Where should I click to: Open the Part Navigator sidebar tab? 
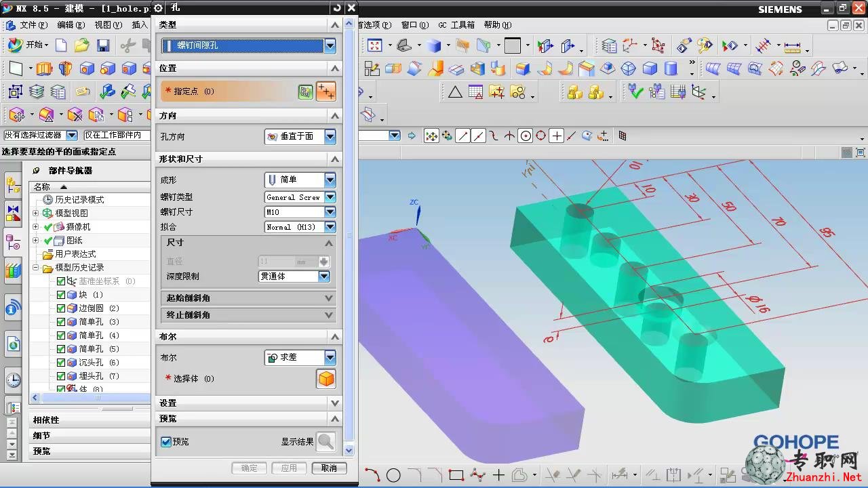[x=13, y=242]
